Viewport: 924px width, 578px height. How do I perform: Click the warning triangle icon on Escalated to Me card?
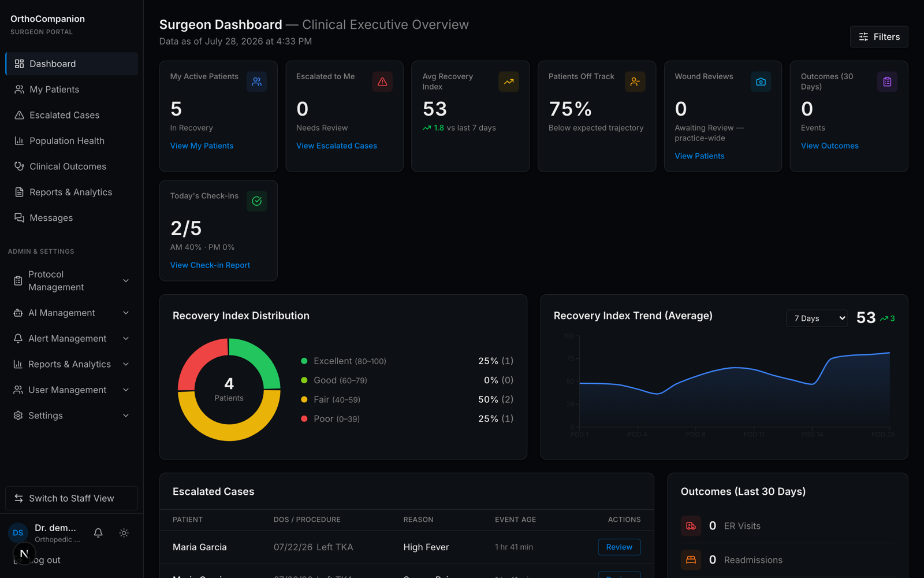382,81
